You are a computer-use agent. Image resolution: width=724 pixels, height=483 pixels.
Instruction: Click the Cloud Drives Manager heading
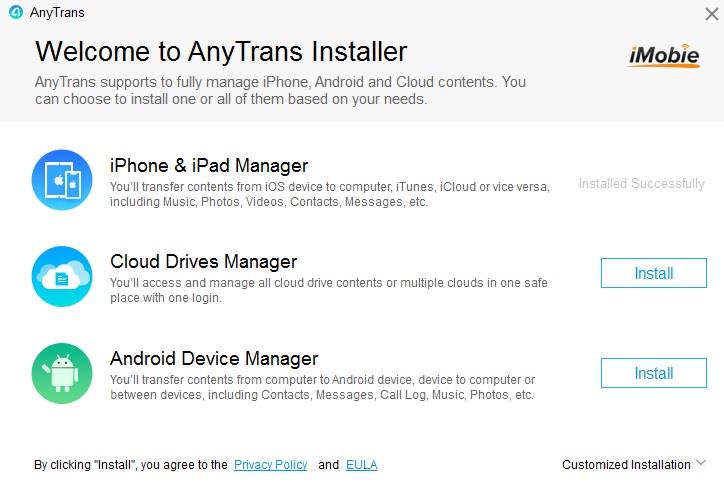pyautogui.click(x=204, y=261)
